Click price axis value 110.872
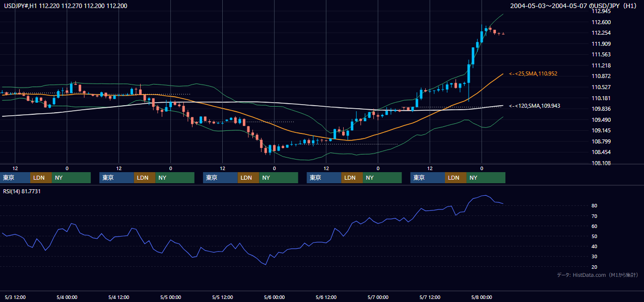 pos(602,77)
